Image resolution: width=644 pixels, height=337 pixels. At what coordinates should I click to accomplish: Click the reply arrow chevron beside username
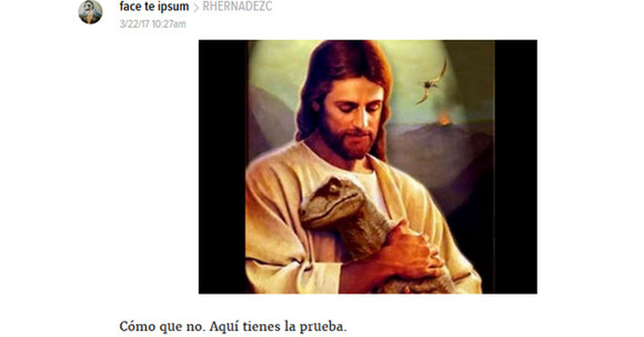click(x=196, y=8)
